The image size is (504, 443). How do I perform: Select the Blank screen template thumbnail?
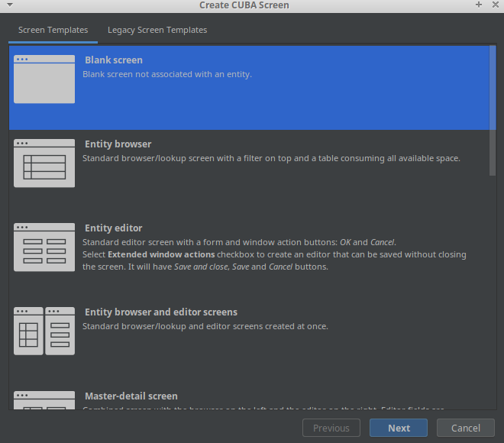click(44, 79)
